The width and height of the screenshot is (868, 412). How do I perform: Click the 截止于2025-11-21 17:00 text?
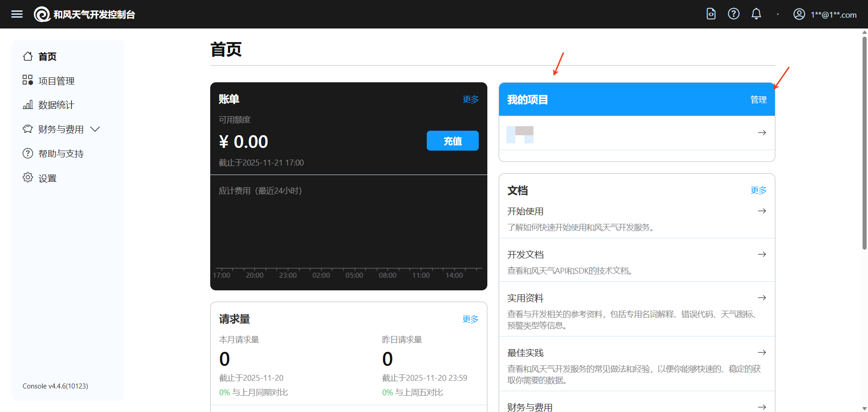coord(261,163)
